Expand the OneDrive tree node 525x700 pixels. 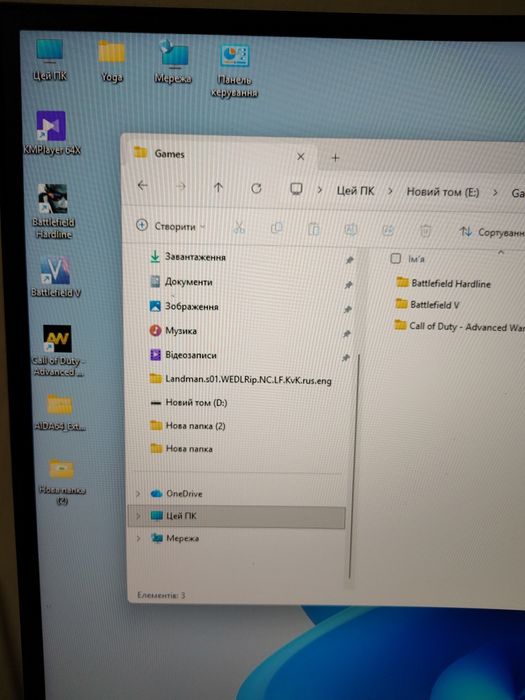(x=138, y=494)
